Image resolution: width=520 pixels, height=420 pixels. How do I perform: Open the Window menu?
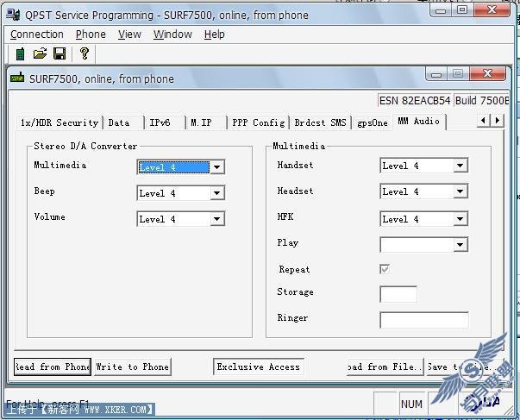click(x=172, y=34)
